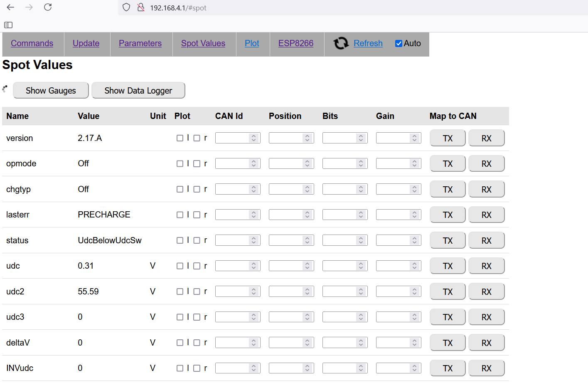The image size is (588, 383).
Task: Click the small spinner icon beside Show Gauges
Action: pyautogui.click(x=5, y=89)
